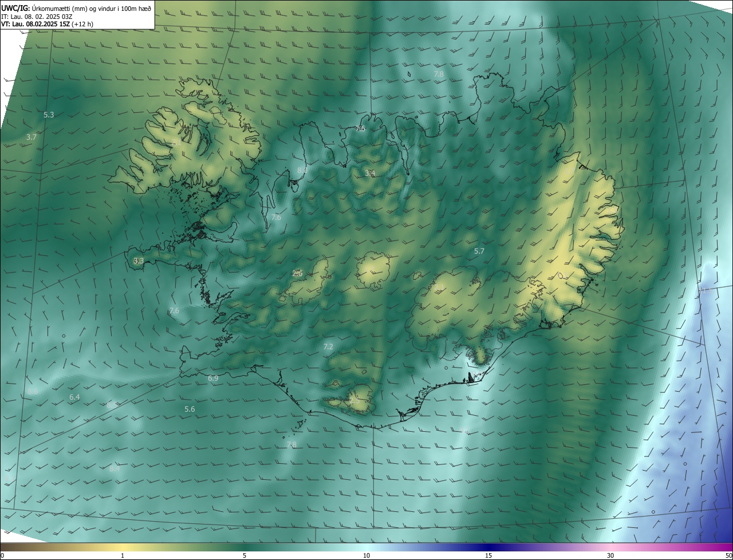Click the 7.2 value label on map

tap(328, 347)
